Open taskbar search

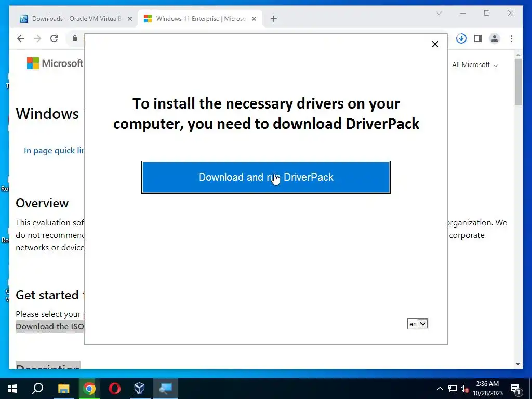[x=37, y=389]
